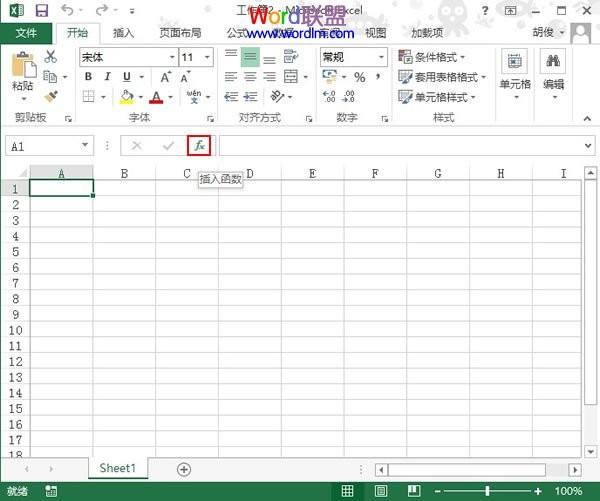This screenshot has width=600, height=501.
Task: Toggle Italic formatting
Action: (x=108, y=77)
